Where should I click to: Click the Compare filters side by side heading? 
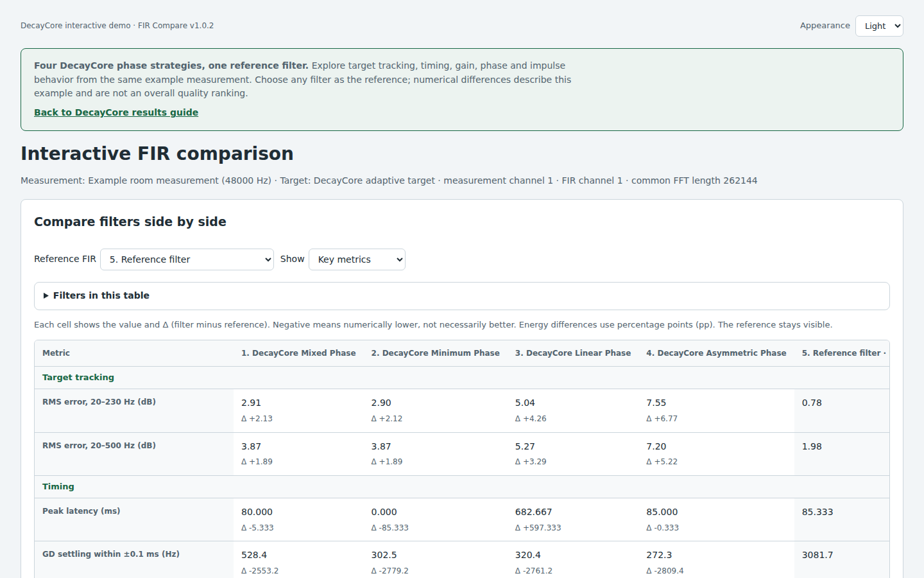[x=130, y=222]
